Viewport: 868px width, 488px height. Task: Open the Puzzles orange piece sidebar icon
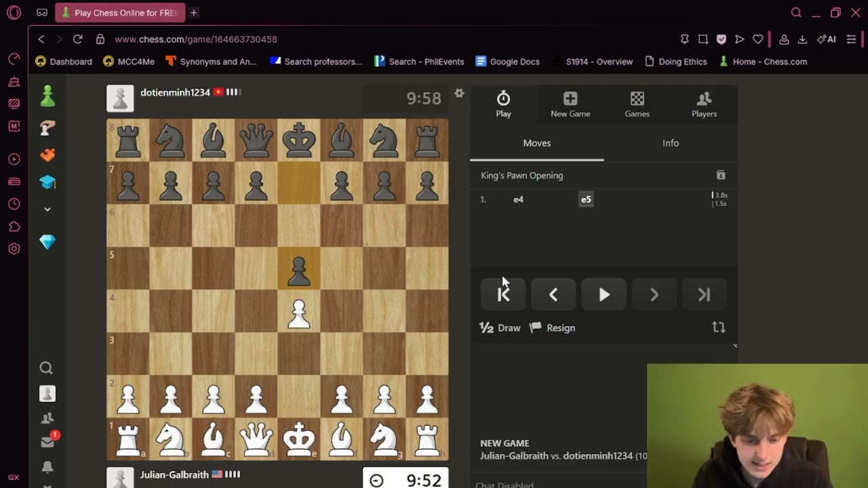coord(47,155)
